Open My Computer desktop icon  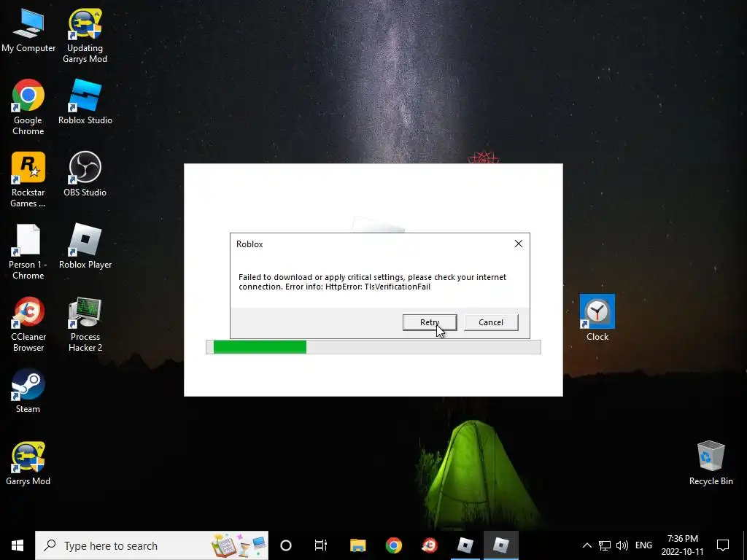tap(28, 29)
